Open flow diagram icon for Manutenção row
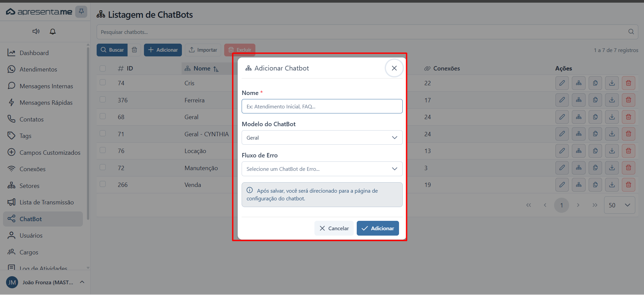Image resolution: width=644 pixels, height=295 pixels. [x=579, y=168]
